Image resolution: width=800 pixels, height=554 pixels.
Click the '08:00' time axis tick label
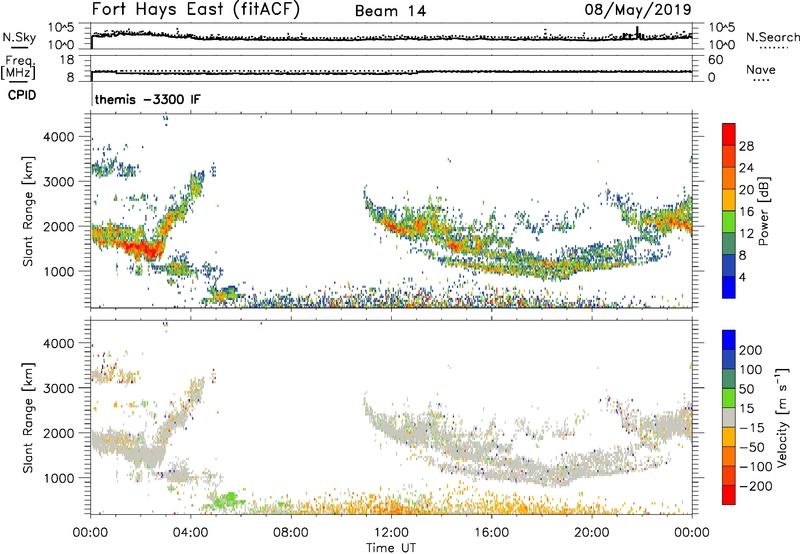tap(291, 533)
